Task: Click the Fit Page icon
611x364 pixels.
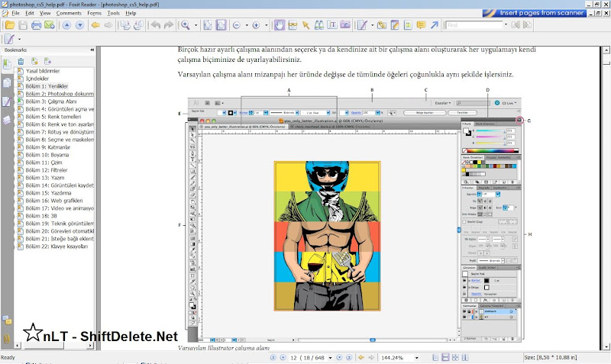Action: (x=208, y=25)
